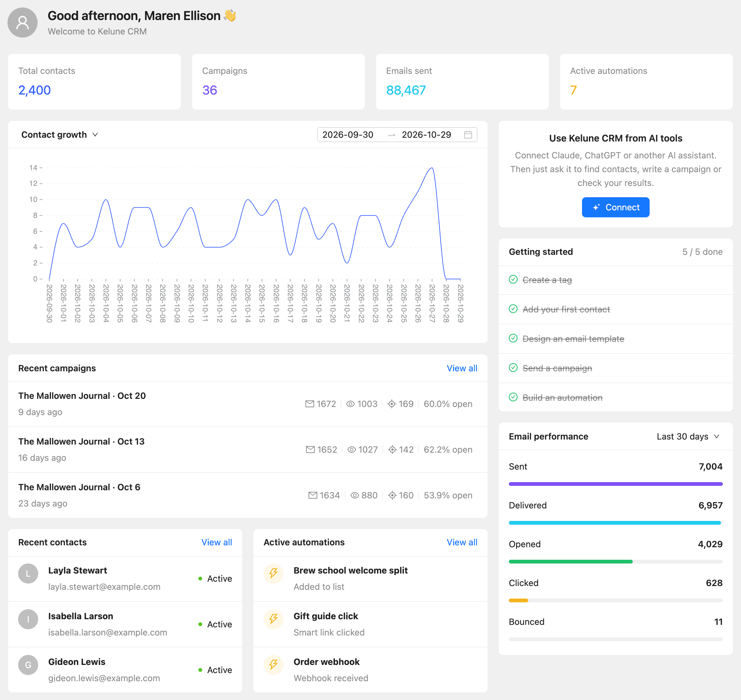Click Gideon Lewis's G avatar

point(28,665)
